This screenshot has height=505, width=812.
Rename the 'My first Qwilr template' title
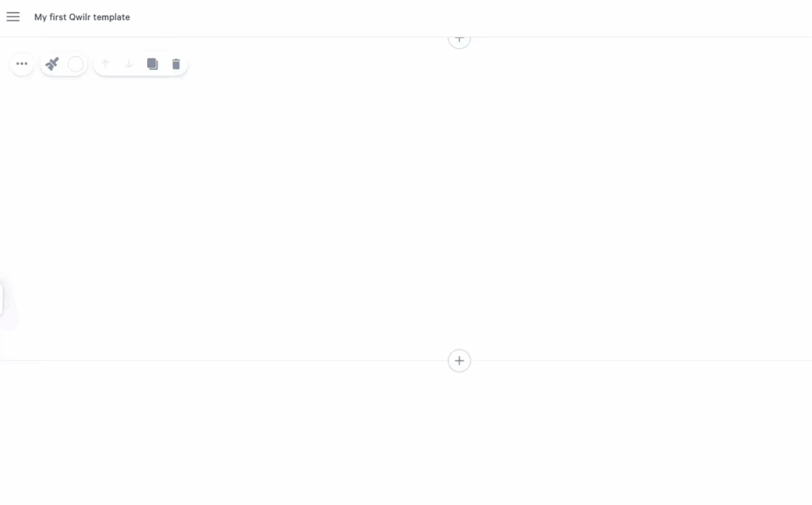click(82, 17)
